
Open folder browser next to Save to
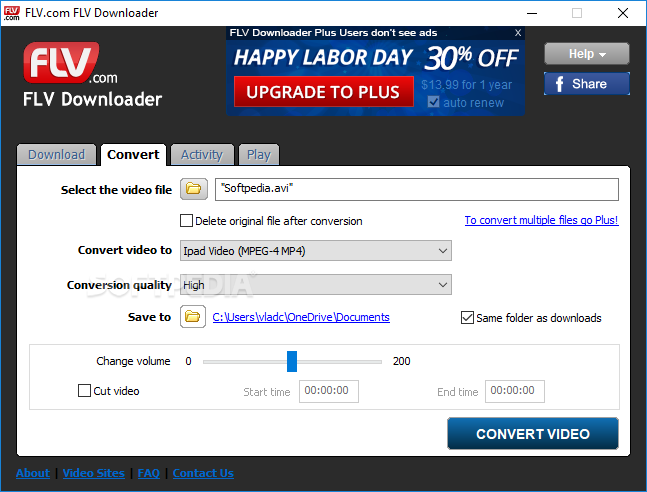[193, 317]
